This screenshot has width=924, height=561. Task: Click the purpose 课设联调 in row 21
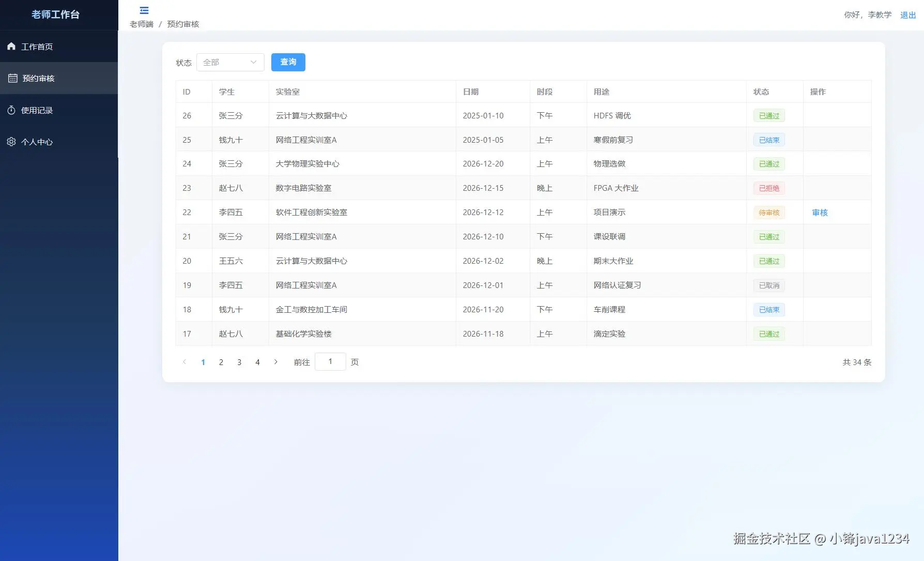(609, 237)
